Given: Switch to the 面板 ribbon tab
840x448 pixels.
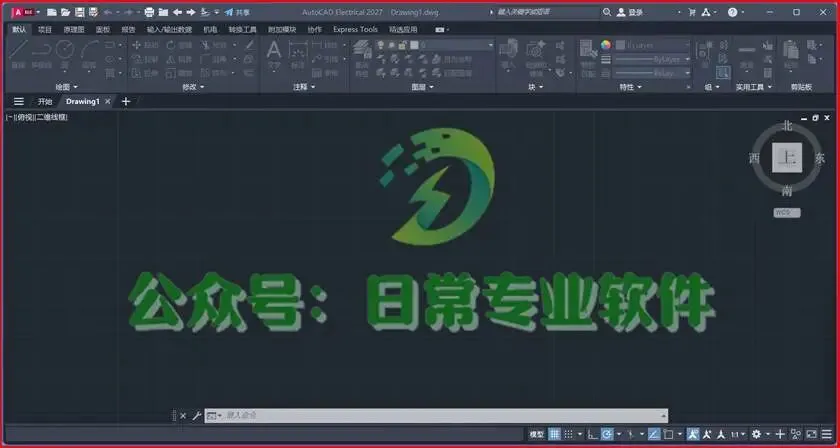Looking at the screenshot, I should pyautogui.click(x=103, y=29).
